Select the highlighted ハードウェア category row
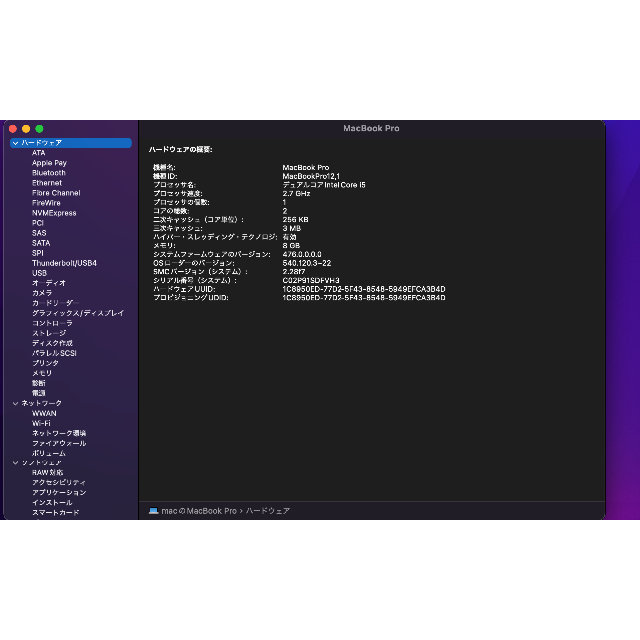 (71, 143)
